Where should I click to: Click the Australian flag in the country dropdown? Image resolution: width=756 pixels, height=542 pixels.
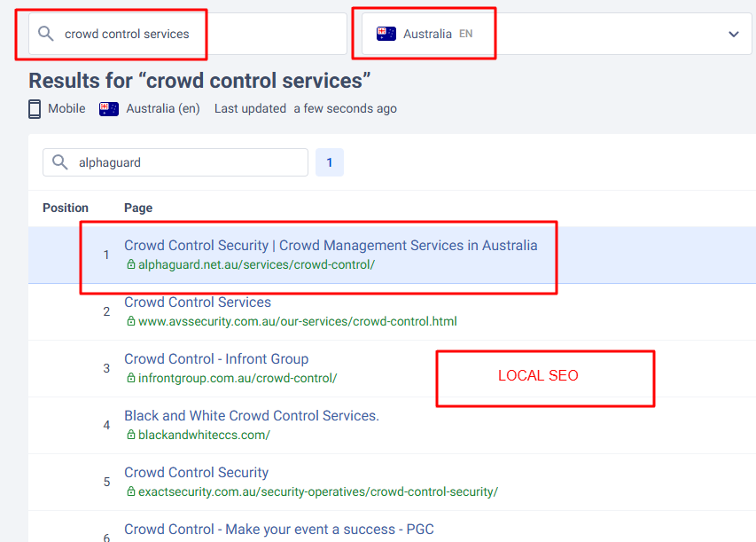[x=386, y=34]
